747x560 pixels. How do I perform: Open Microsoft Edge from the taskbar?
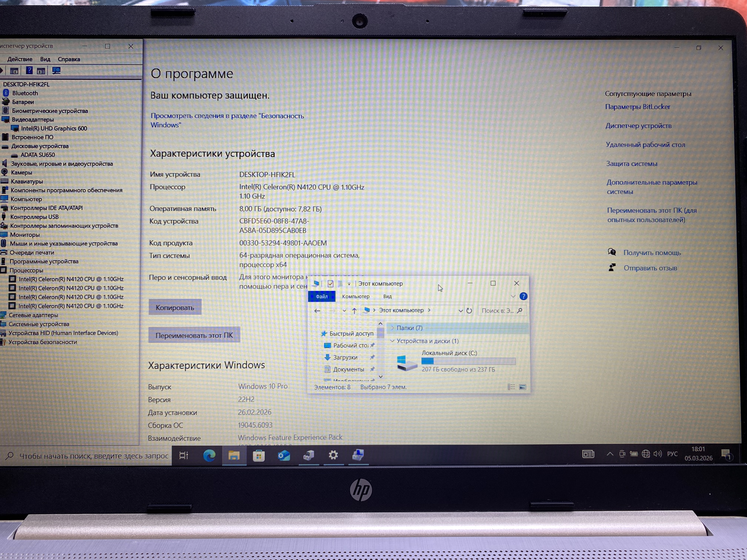pyautogui.click(x=209, y=456)
